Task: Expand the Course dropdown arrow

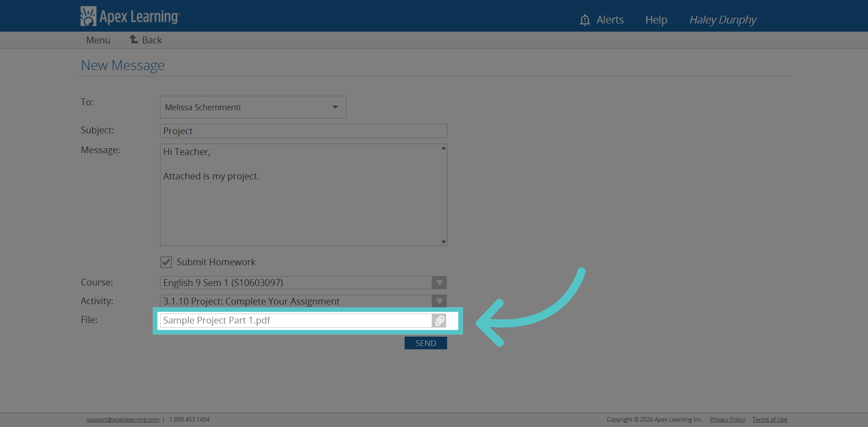Action: [x=439, y=283]
